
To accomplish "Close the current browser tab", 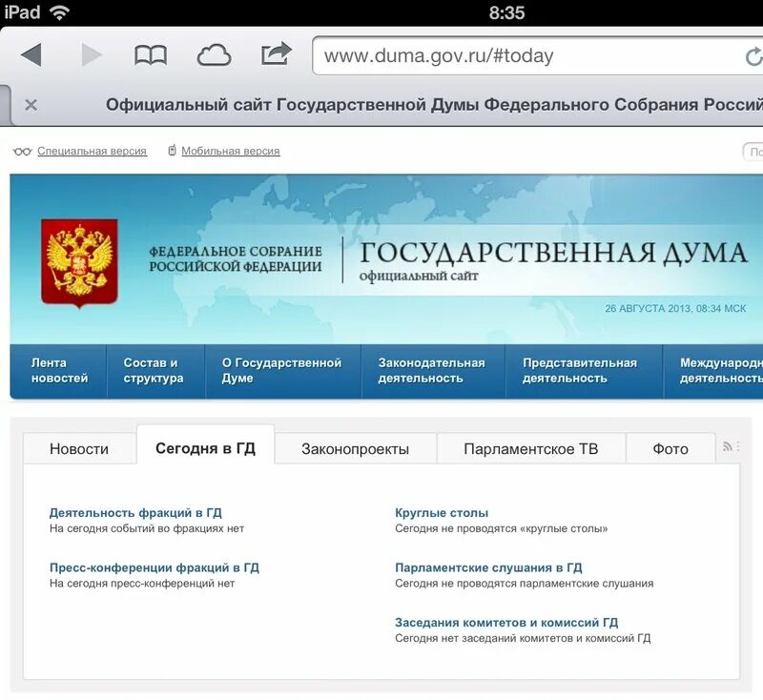I will (31, 105).
